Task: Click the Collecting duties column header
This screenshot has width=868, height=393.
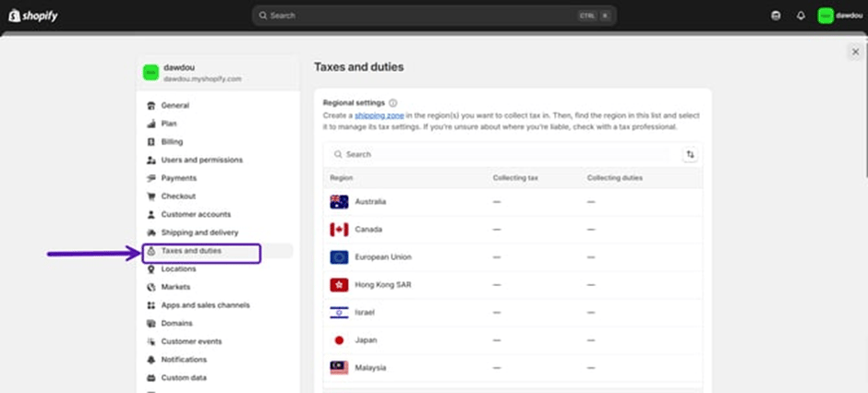Action: [615, 178]
